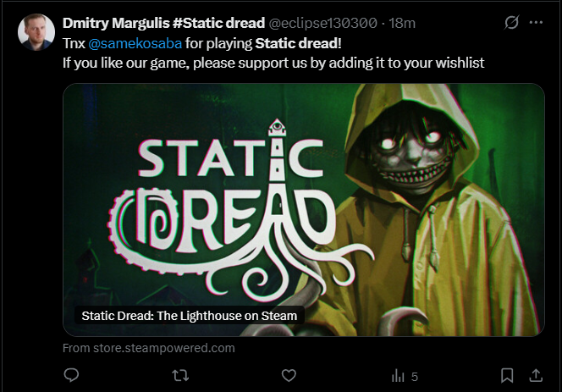The height and width of the screenshot is (392, 562).
Task: Click the hooded yellow raincoat character artwork
Action: (427, 210)
